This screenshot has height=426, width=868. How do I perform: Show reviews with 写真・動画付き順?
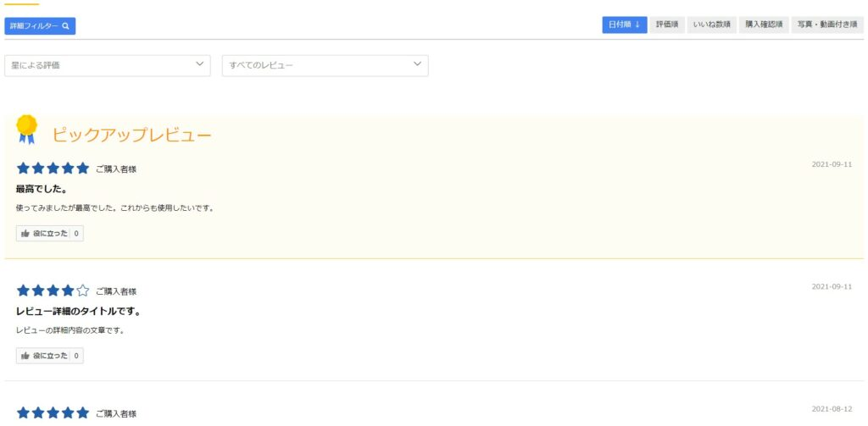pyautogui.click(x=827, y=25)
